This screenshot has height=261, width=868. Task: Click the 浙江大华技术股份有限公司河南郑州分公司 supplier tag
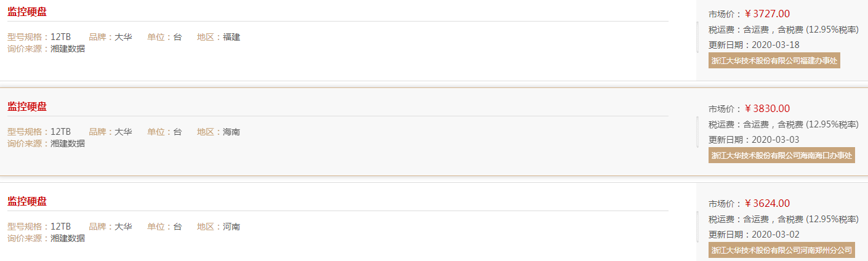[x=782, y=250]
